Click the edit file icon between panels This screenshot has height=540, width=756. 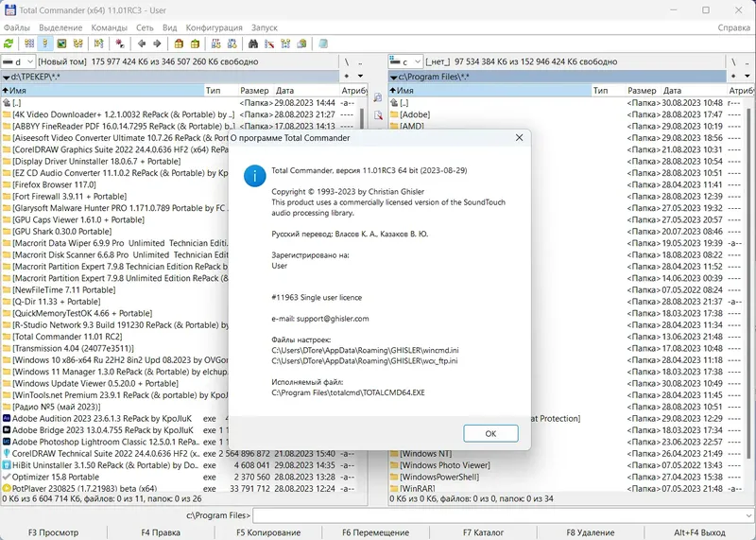coord(378,115)
